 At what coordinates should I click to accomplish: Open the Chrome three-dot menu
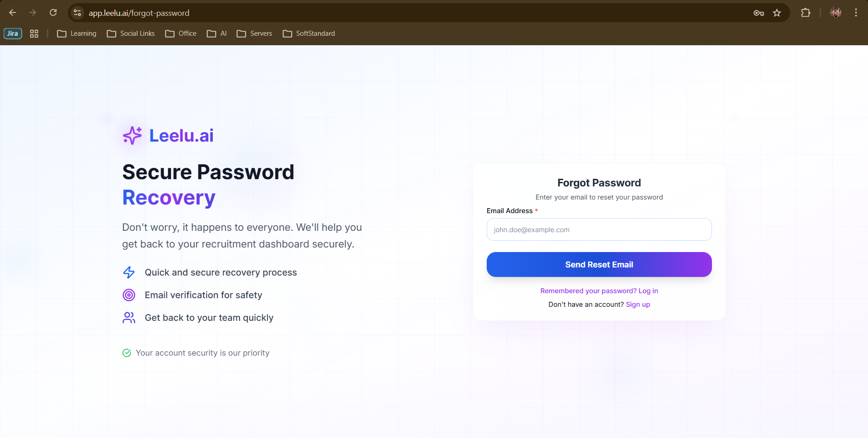pos(856,13)
